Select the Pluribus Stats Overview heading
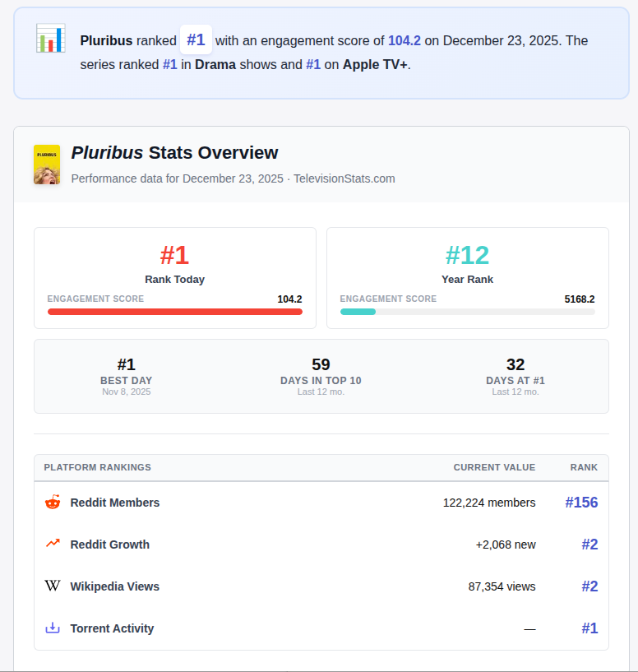Image resolution: width=638 pixels, height=672 pixels. (175, 152)
